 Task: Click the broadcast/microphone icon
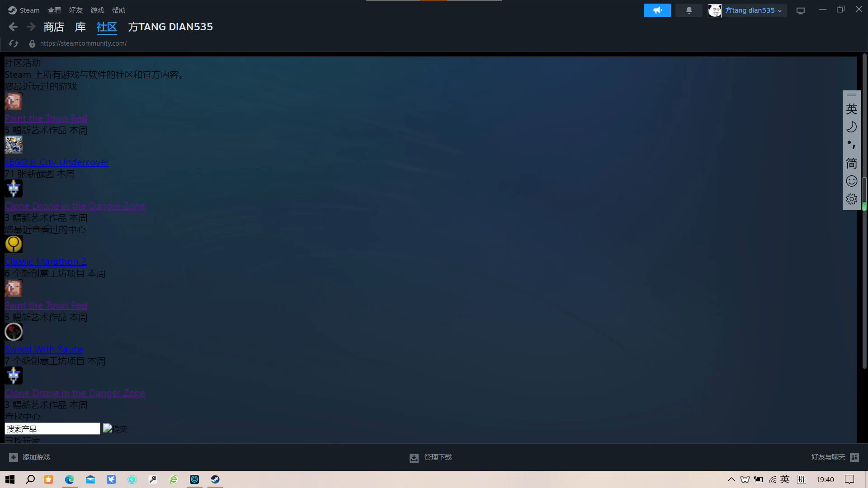coord(657,10)
